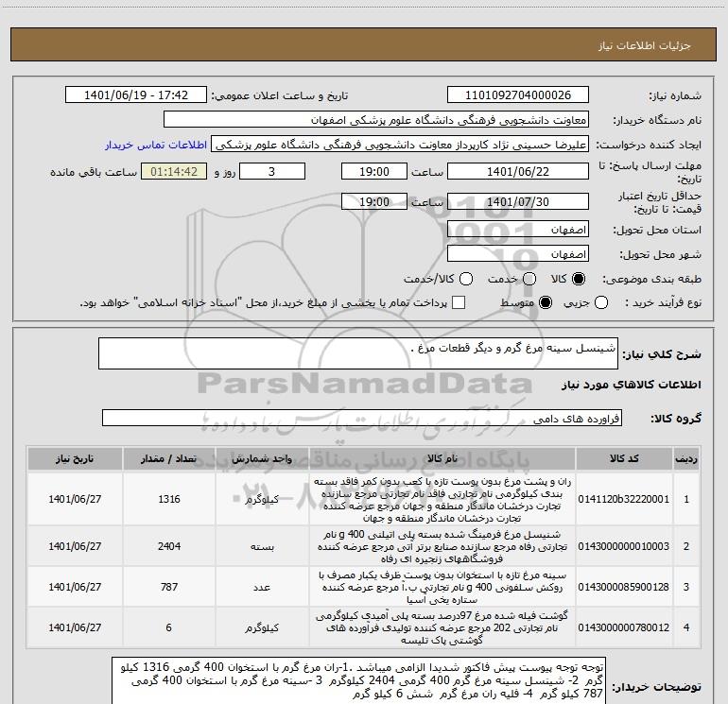This screenshot has height=704, width=728.
Task: Click the کد کالا column header
Action: click(624, 459)
